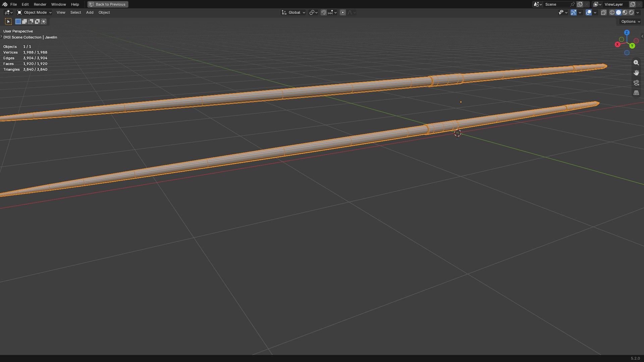This screenshot has height=362, width=644.
Task: Click the Y axis on the navigation gizmo
Action: point(632,46)
